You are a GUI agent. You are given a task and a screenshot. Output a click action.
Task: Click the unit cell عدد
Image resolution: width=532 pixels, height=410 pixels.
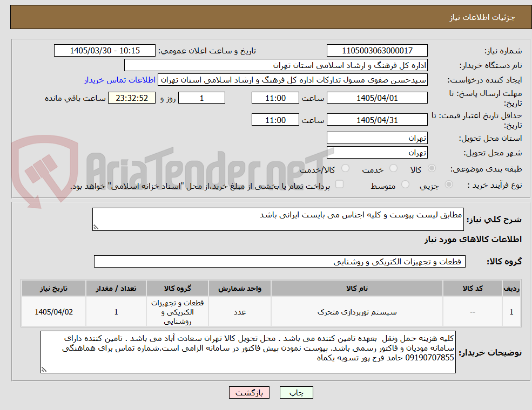pyautogui.click(x=240, y=312)
